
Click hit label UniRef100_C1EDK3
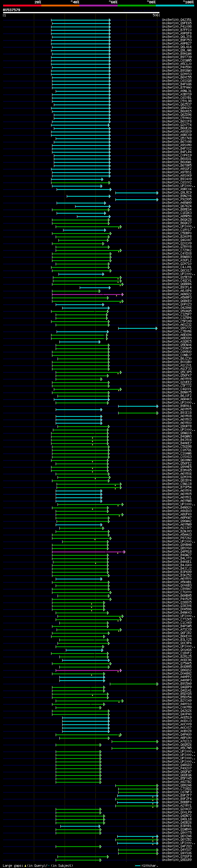coord(177,213)
